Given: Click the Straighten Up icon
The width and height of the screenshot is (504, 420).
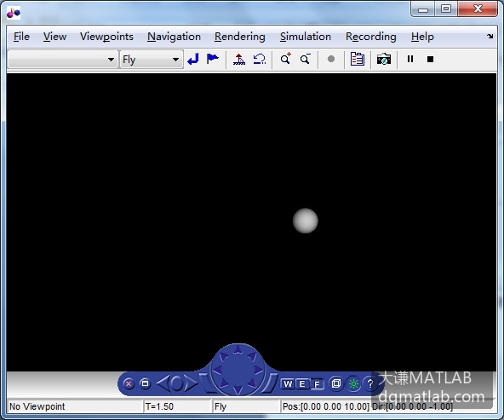Looking at the screenshot, I should [239, 60].
